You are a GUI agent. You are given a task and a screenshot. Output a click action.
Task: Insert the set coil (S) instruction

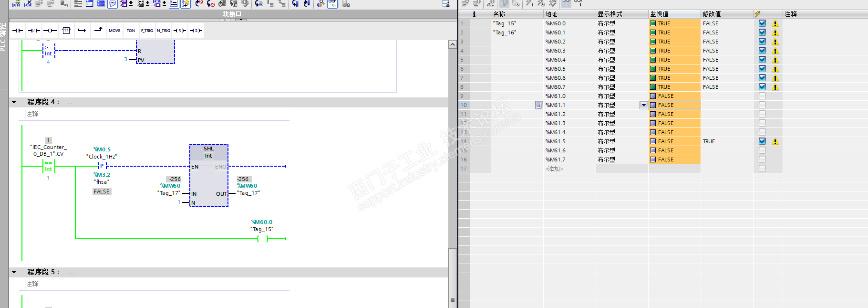tap(196, 31)
